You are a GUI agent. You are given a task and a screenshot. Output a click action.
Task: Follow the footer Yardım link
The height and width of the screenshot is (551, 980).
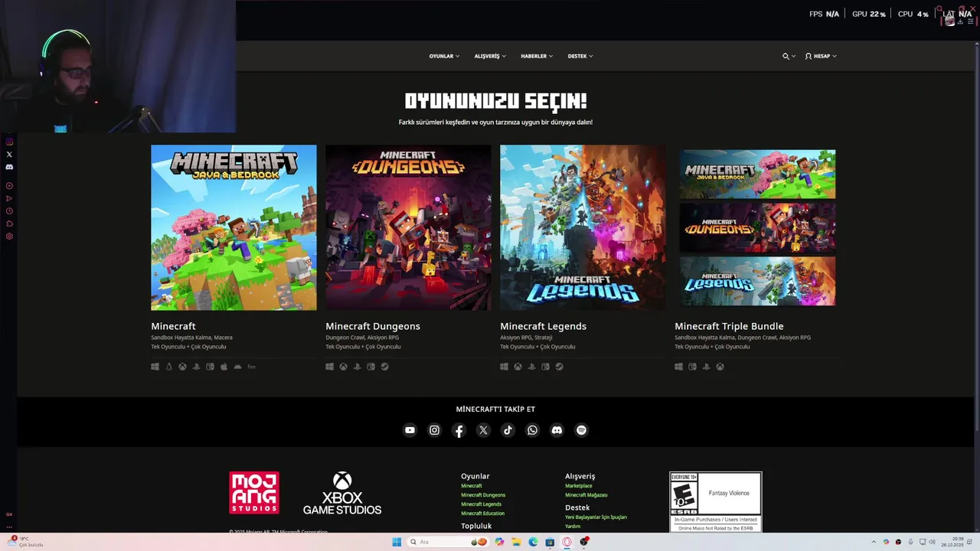(x=573, y=527)
